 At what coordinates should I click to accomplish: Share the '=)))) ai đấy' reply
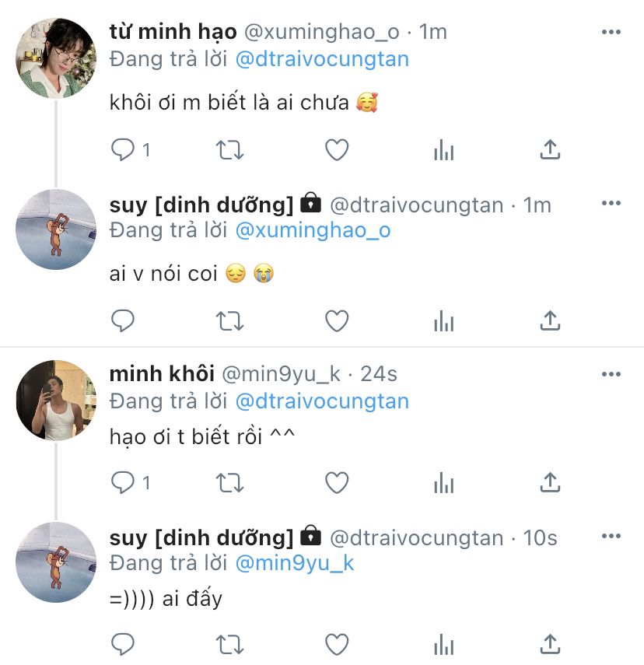550,643
